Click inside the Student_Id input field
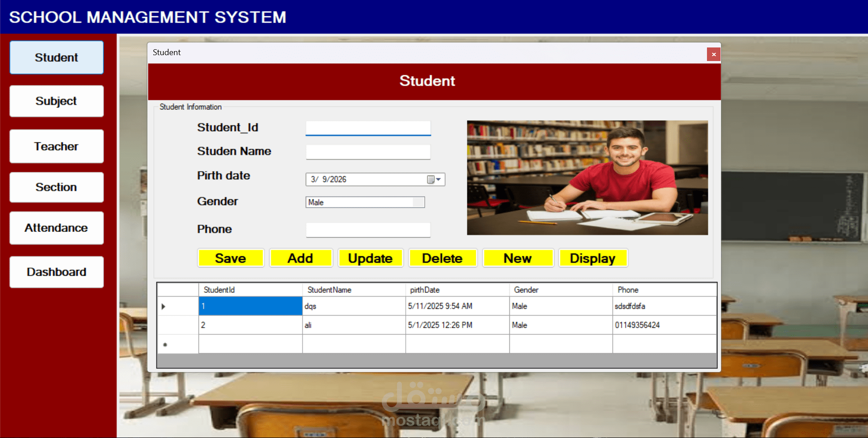This screenshot has width=868, height=438. (x=368, y=128)
